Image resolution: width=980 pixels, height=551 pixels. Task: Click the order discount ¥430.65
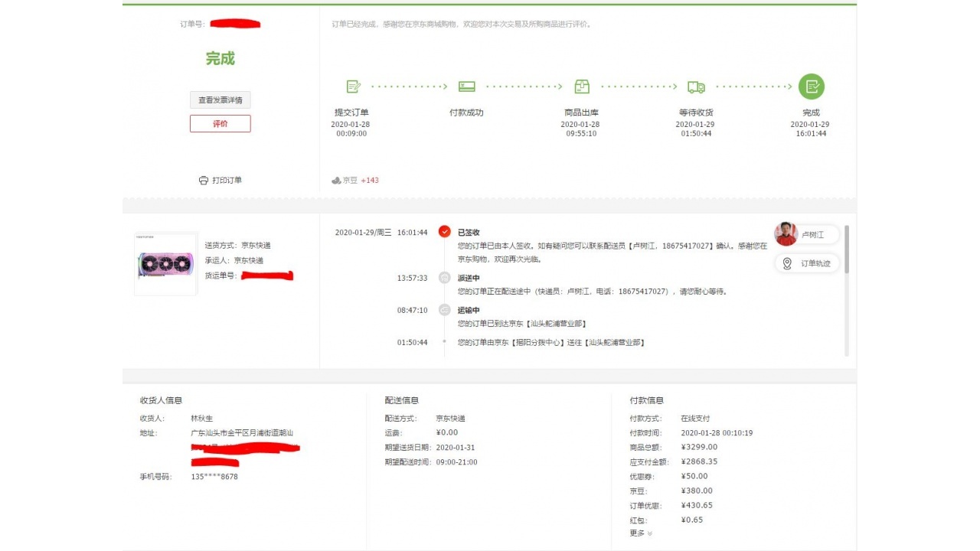[697, 505]
